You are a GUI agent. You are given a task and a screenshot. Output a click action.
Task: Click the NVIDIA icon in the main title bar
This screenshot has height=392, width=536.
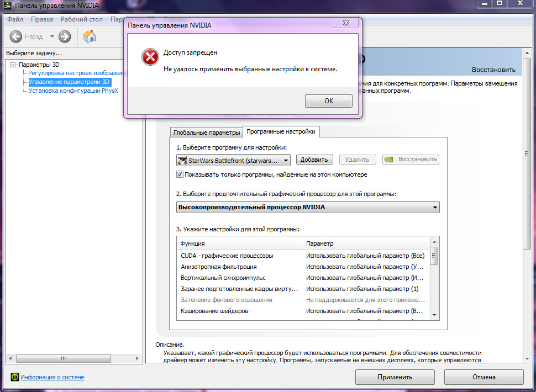(7, 5)
